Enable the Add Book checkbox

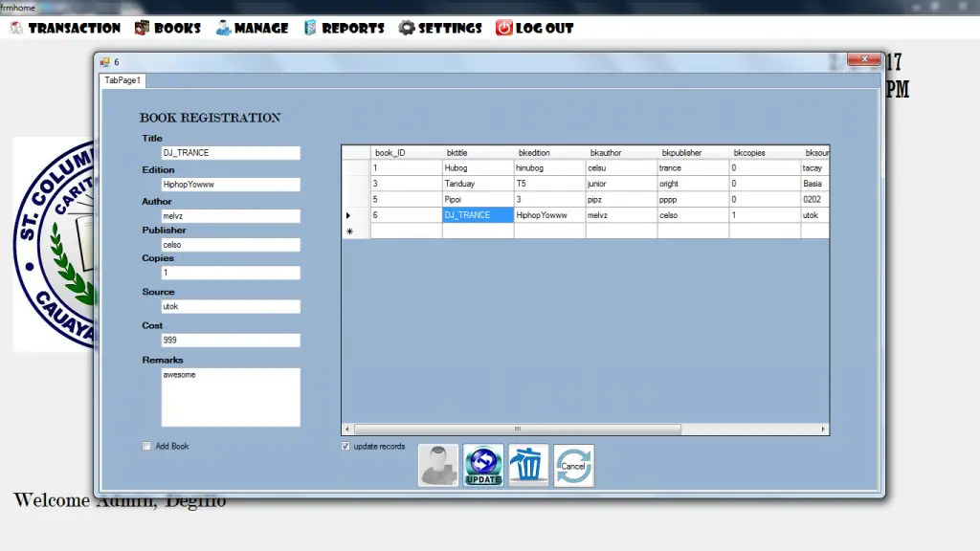click(x=146, y=446)
